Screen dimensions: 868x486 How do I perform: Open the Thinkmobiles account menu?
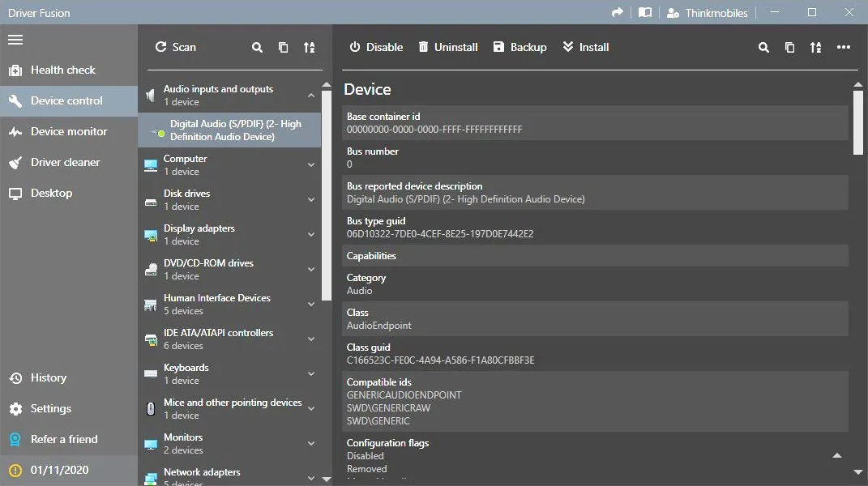coord(708,13)
